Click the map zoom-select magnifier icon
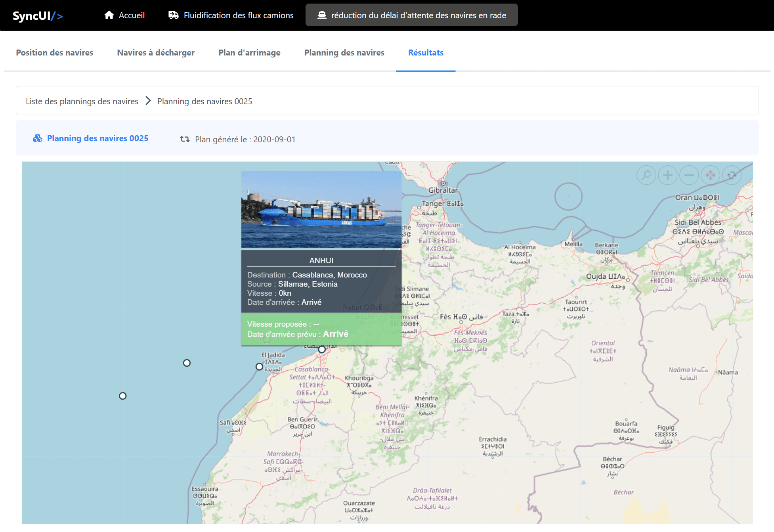This screenshot has width=774, height=532. 646,175
